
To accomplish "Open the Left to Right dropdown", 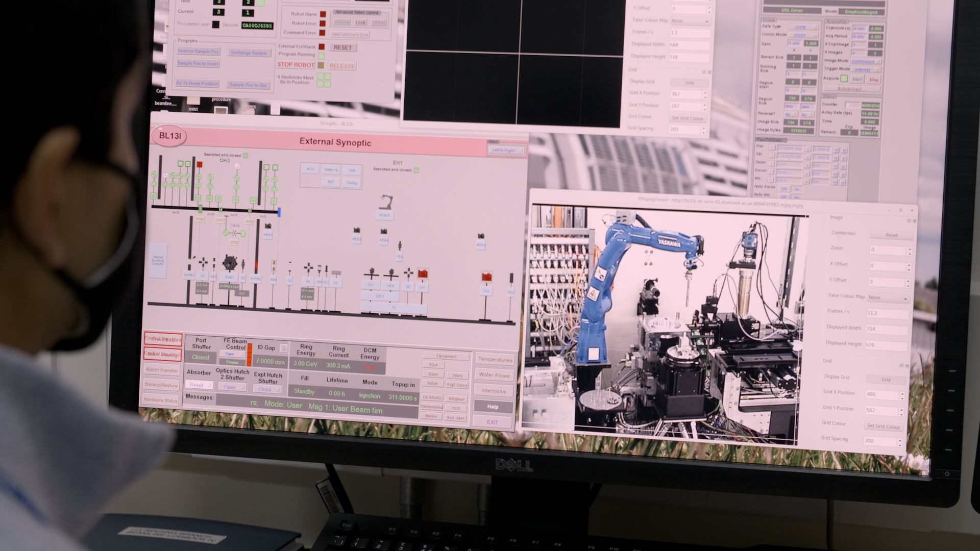I will (x=507, y=151).
